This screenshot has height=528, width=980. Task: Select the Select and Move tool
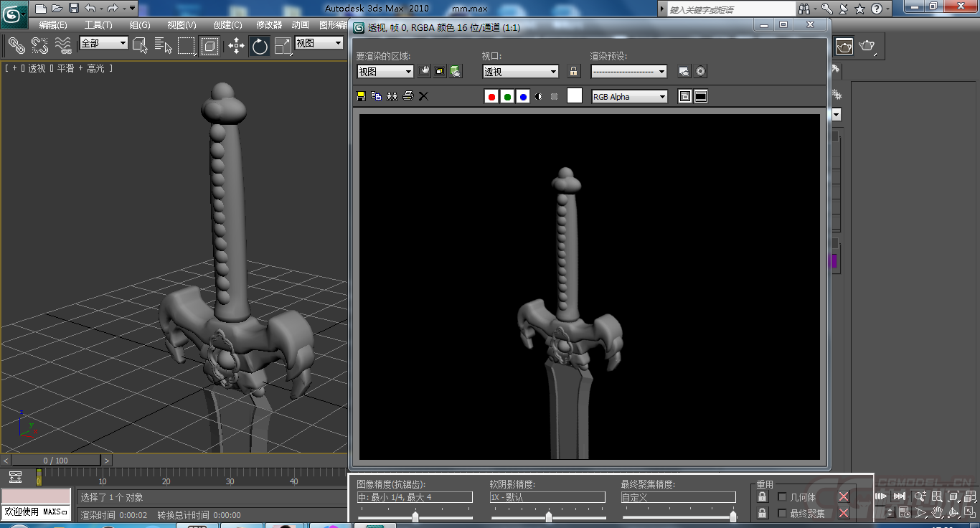click(236, 44)
